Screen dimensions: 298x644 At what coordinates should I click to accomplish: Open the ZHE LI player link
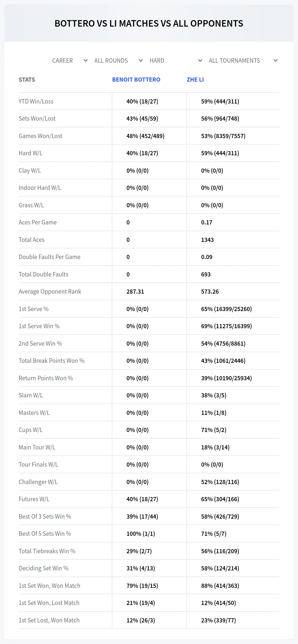tap(195, 80)
